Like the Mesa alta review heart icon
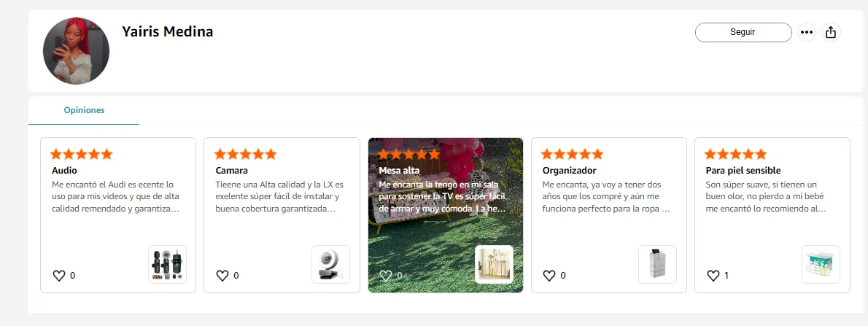The height and width of the screenshot is (329, 868). point(385,275)
